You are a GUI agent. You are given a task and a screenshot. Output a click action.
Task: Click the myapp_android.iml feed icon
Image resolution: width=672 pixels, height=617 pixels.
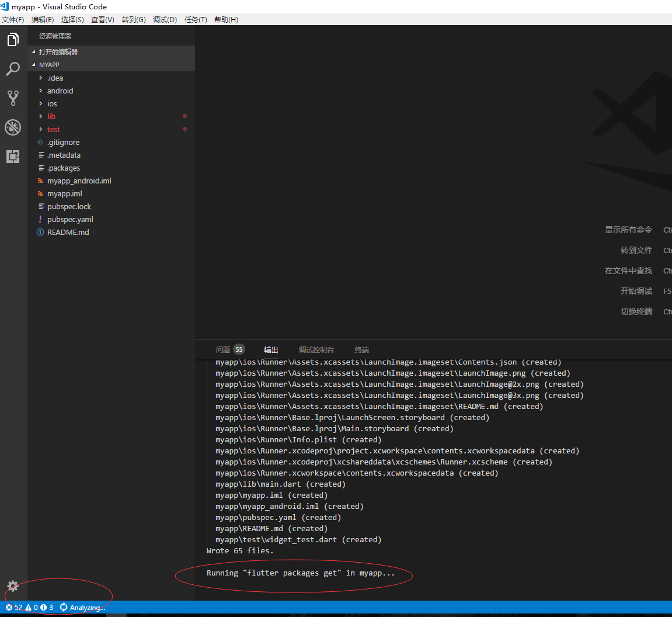pos(40,181)
